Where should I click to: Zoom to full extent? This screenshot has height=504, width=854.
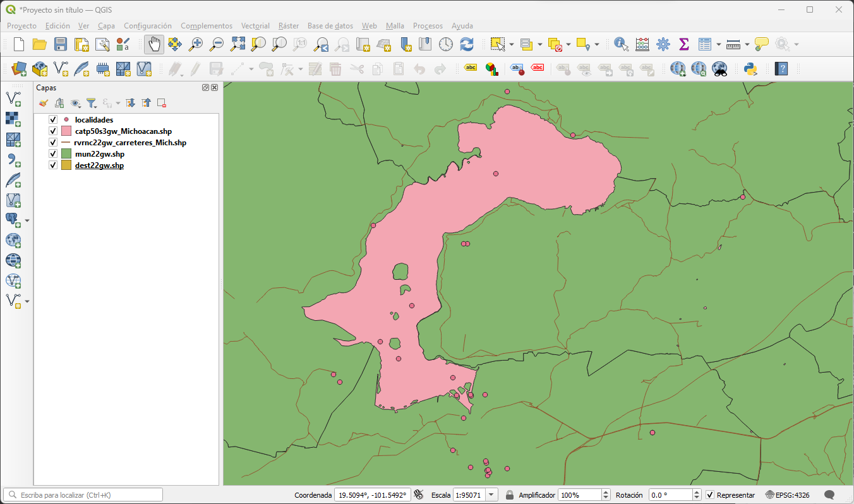[x=238, y=44]
